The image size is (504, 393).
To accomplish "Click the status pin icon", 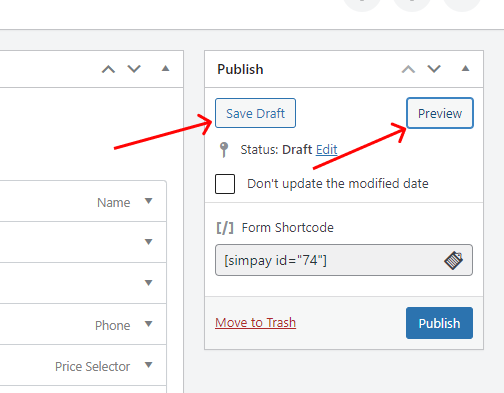I will (x=224, y=150).
